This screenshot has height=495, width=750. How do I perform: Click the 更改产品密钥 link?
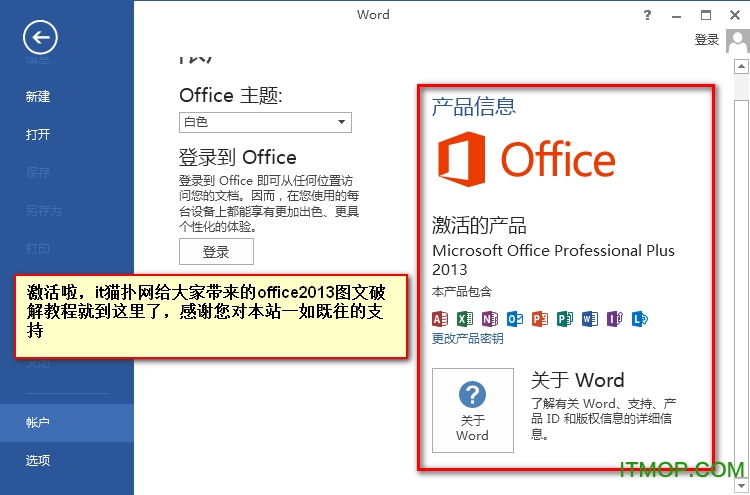(x=467, y=339)
